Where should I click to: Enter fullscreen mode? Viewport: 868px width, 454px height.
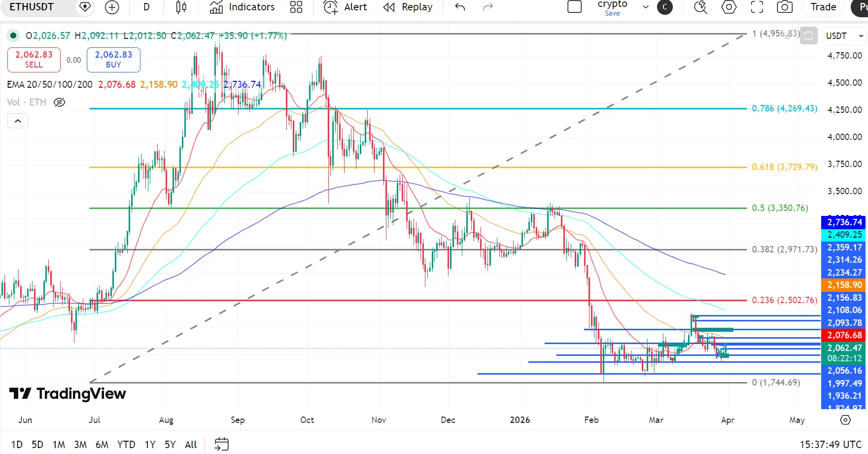pos(757,7)
